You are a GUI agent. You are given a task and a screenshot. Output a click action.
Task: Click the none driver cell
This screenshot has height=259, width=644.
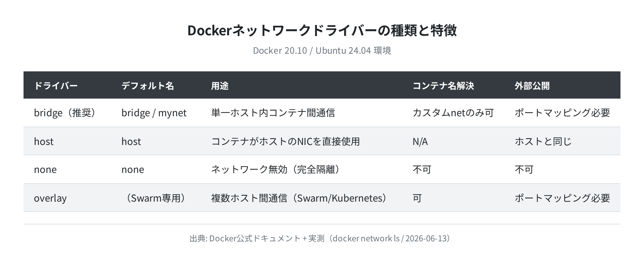pos(45,169)
